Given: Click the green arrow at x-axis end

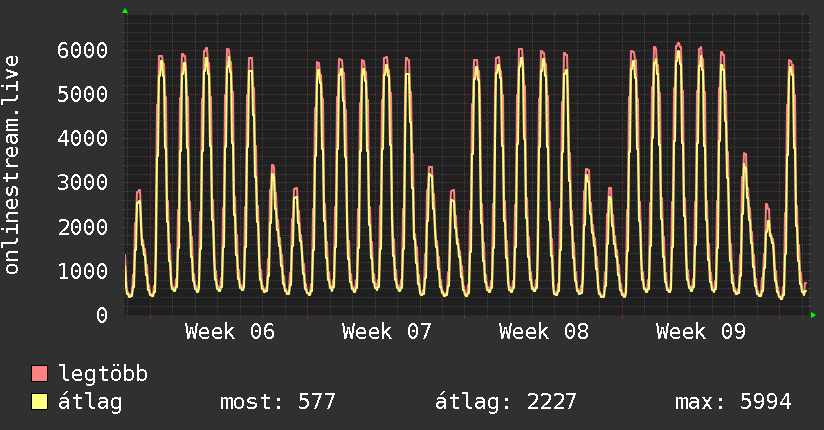Looking at the screenshot, I should coord(813,315).
